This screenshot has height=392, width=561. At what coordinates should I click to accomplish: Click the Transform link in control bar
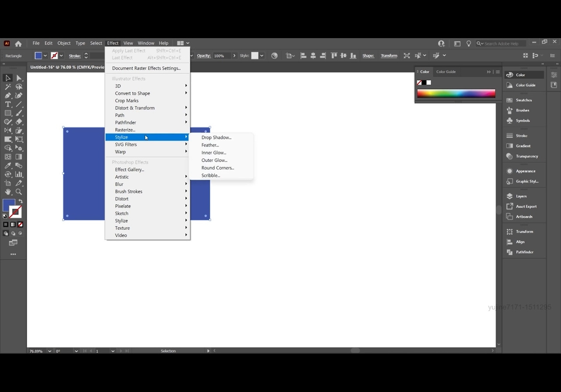(389, 56)
